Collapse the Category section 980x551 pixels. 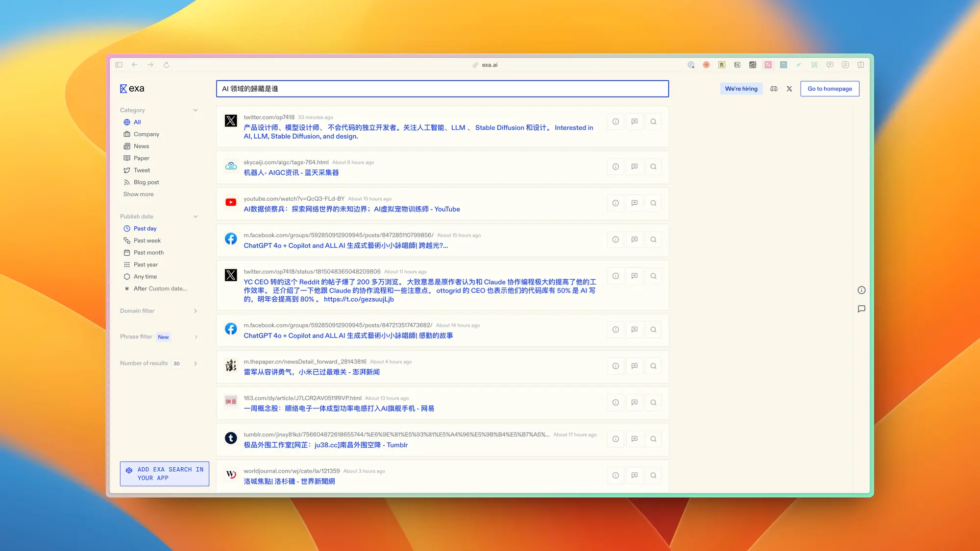pyautogui.click(x=196, y=110)
